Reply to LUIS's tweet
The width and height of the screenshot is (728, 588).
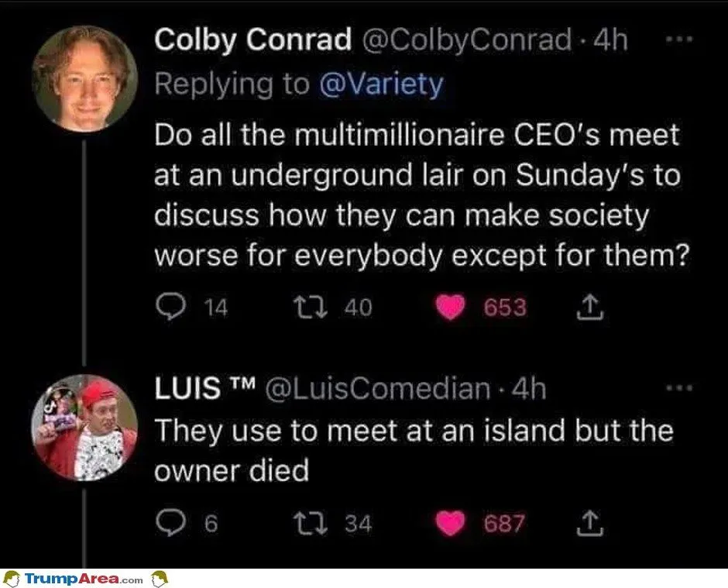pos(167,524)
